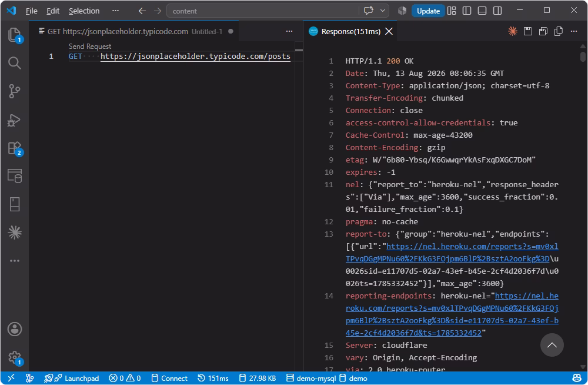The image size is (588, 385).
Task: Show additional views ellipsis in activity bar
Action: (14, 261)
